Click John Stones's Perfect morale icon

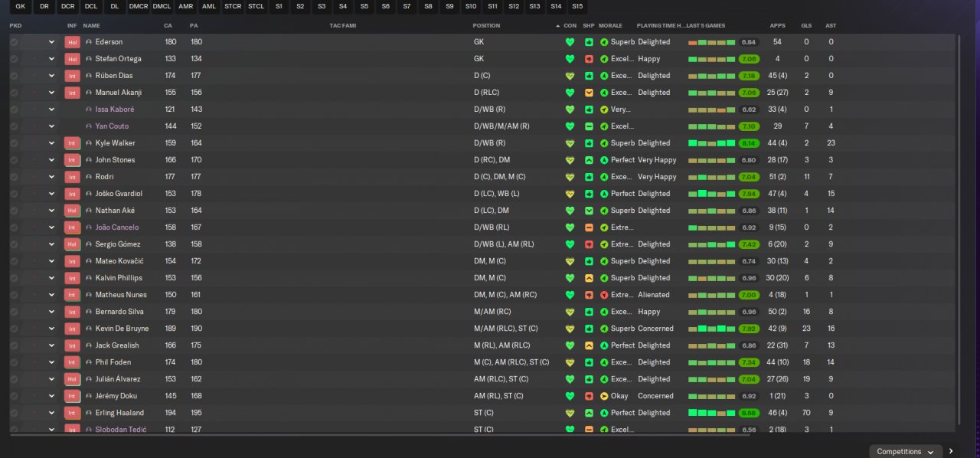[x=604, y=160]
